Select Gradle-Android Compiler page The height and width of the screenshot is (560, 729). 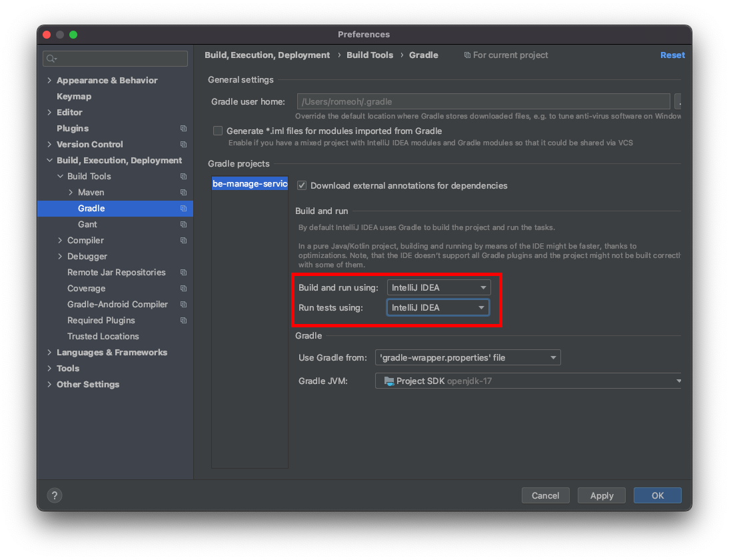(x=117, y=304)
